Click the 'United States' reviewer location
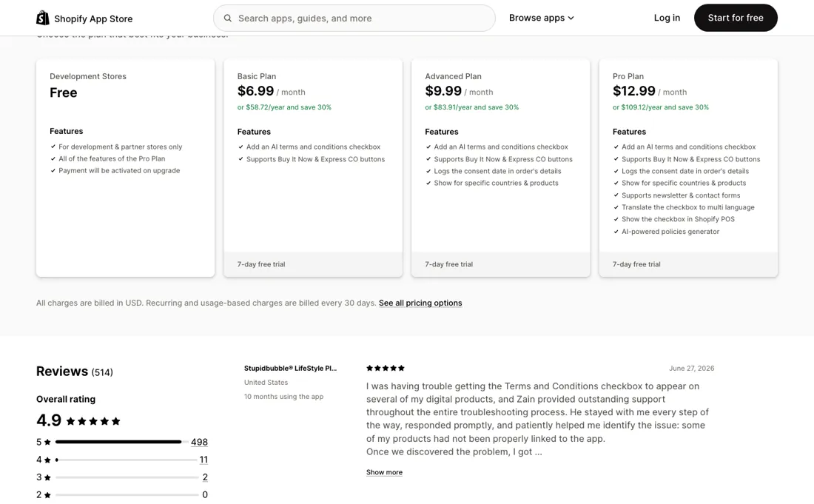 tap(266, 383)
